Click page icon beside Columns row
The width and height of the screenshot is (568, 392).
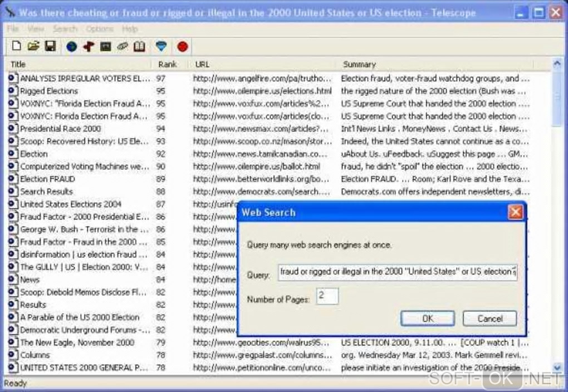pyautogui.click(x=13, y=355)
